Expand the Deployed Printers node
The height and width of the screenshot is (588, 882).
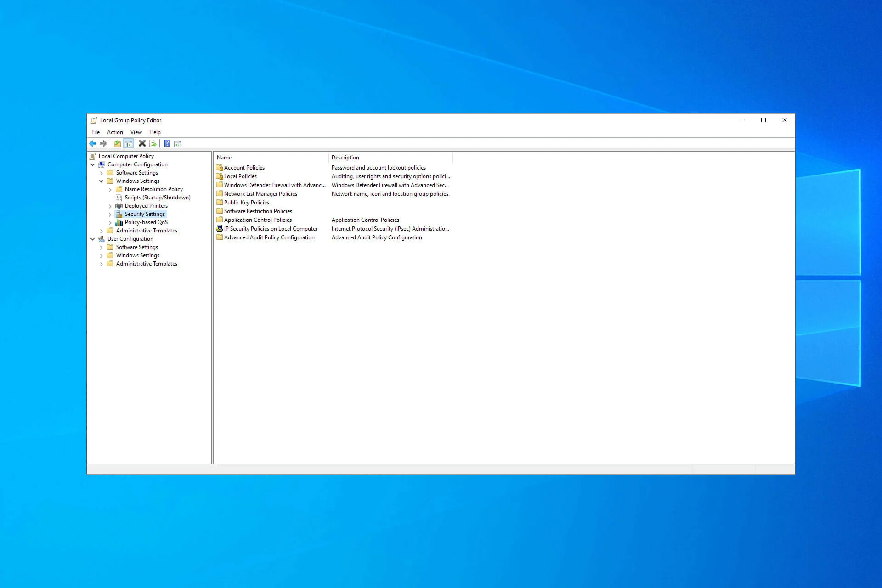[x=110, y=206]
